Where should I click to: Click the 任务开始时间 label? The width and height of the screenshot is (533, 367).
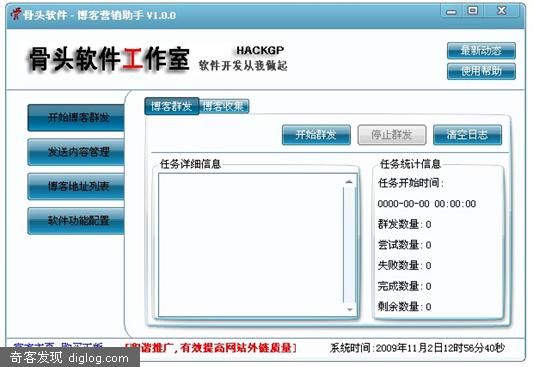coord(411,183)
